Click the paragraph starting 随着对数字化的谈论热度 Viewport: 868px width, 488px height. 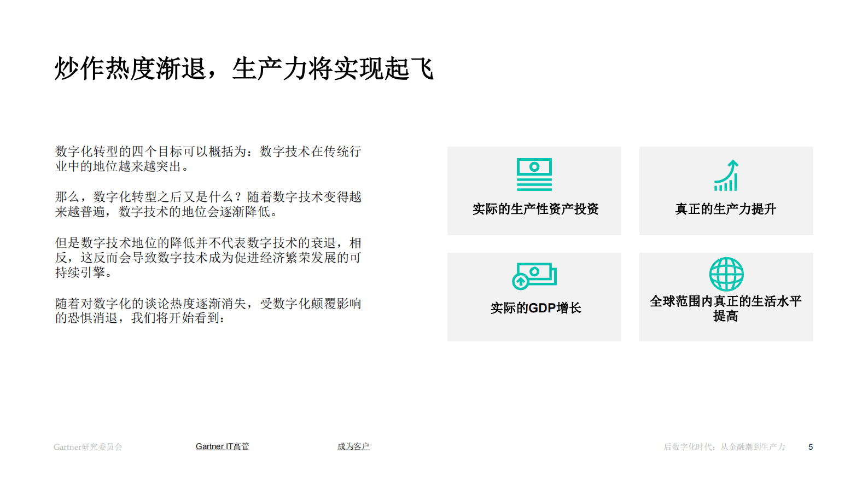[208, 311]
